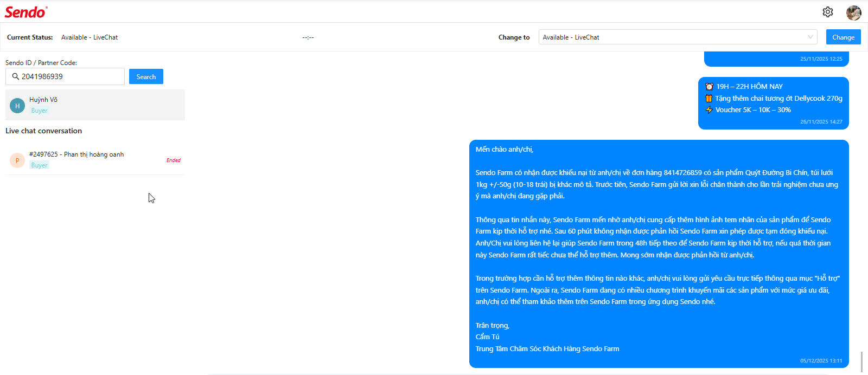
Task: Click the Available - LiveChat current status text
Action: (90, 37)
